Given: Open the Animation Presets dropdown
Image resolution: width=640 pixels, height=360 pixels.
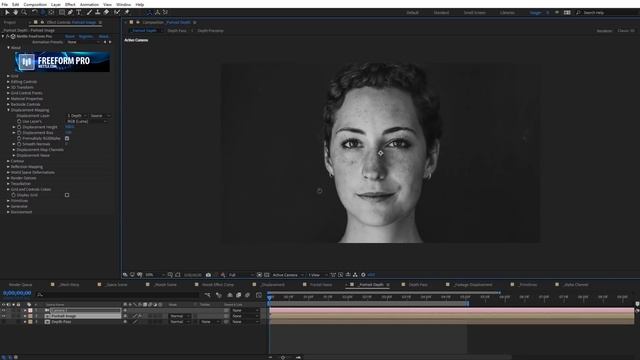Looking at the screenshot, I should click(x=83, y=42).
